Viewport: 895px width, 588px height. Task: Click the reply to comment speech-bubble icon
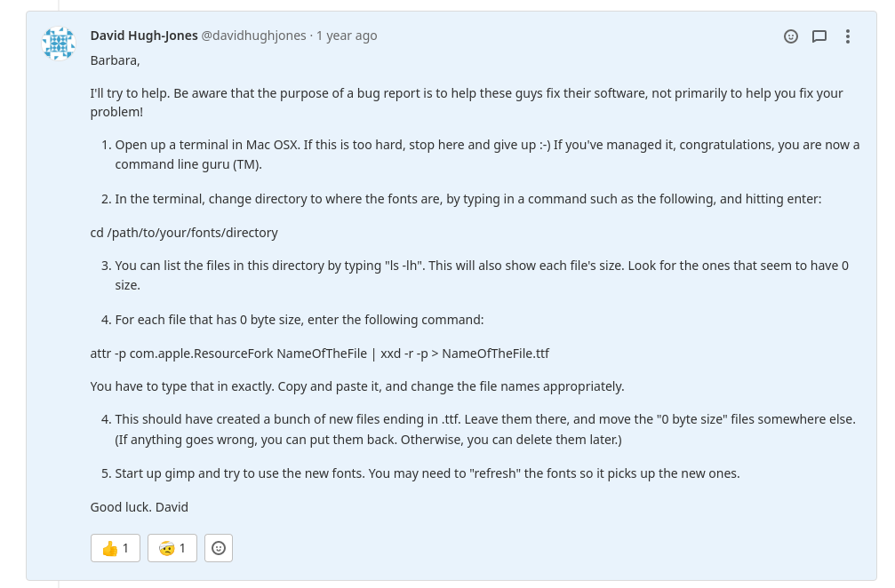click(x=819, y=36)
